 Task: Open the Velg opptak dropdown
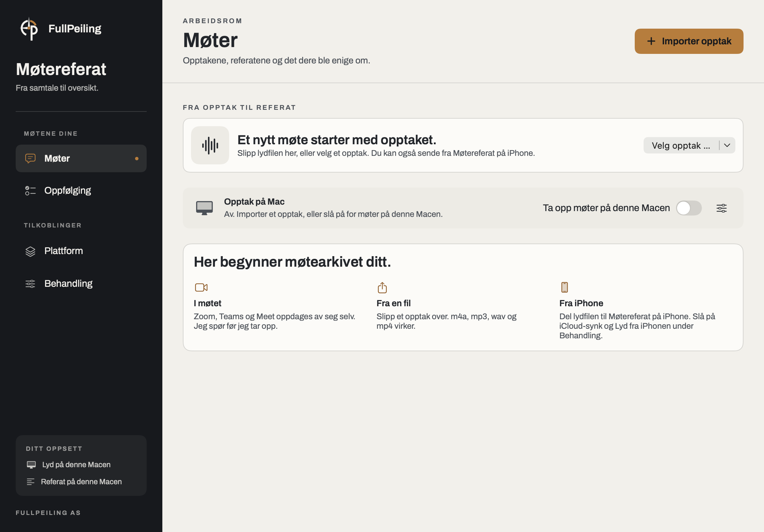click(689, 146)
